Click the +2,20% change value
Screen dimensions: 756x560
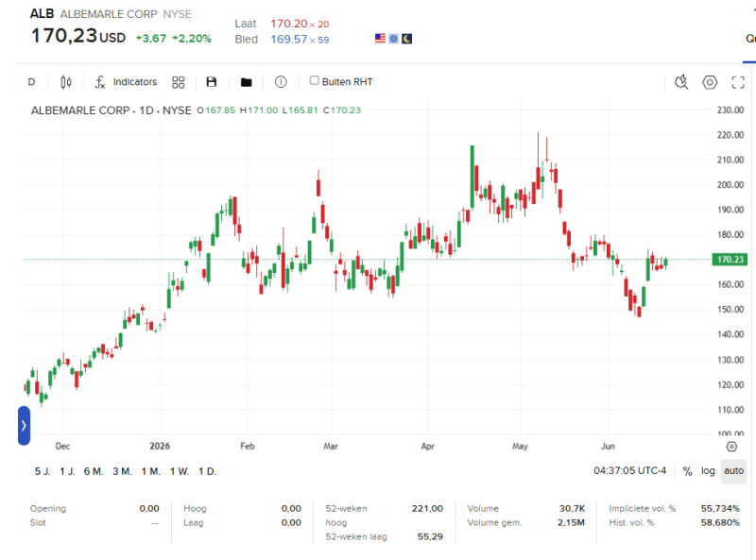192,39
